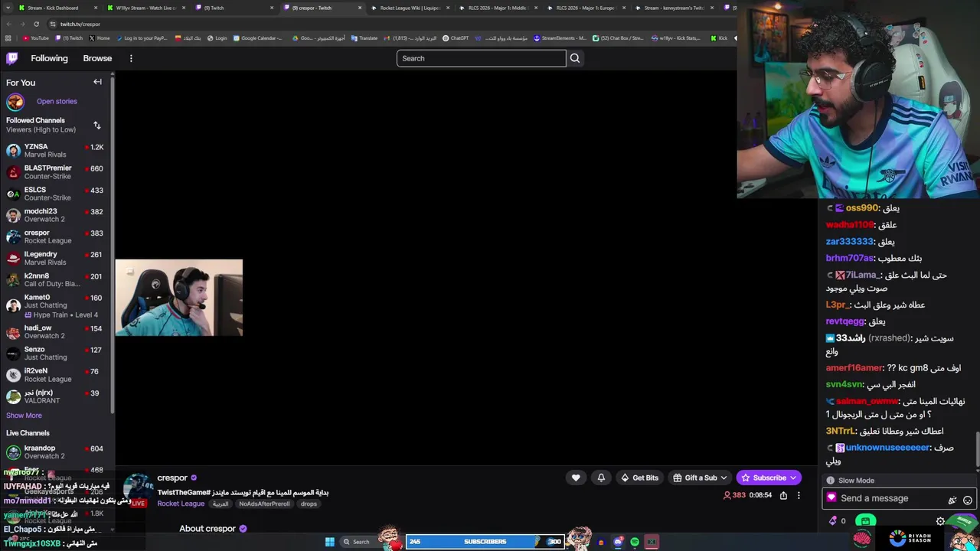
Task: Open the Google Calendar bookmark
Action: pyautogui.click(x=258, y=37)
